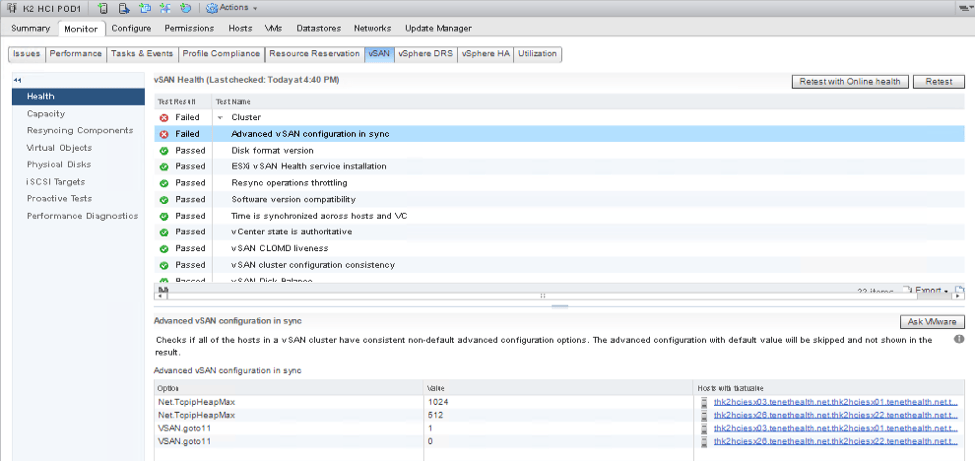
Task: Open hosts link for Net.TcpipHeapMax 1024
Action: pyautogui.click(x=836, y=402)
